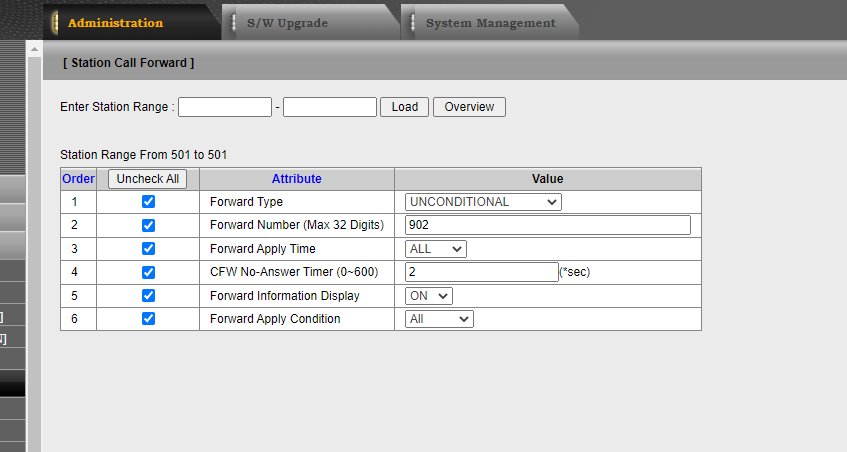Toggle the Forward Number checkbox

click(x=149, y=225)
